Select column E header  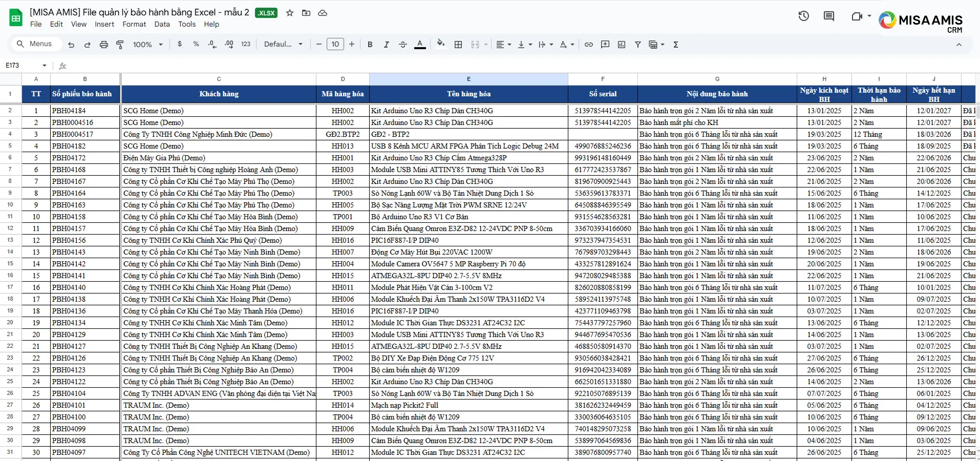(468, 79)
